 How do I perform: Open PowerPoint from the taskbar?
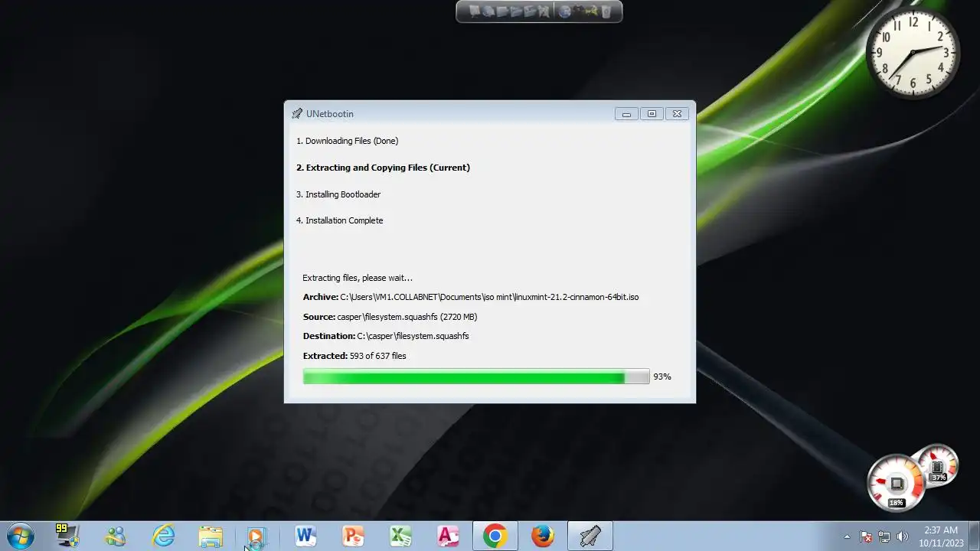(x=353, y=536)
